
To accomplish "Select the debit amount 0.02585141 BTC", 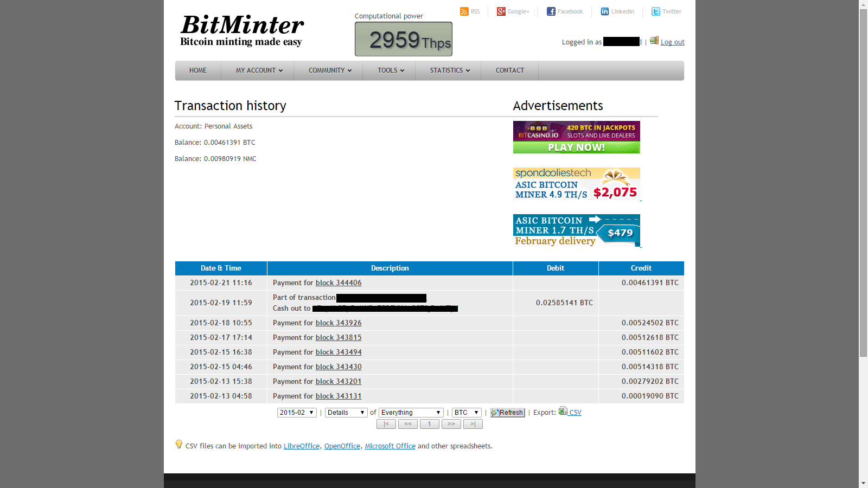I will [564, 303].
